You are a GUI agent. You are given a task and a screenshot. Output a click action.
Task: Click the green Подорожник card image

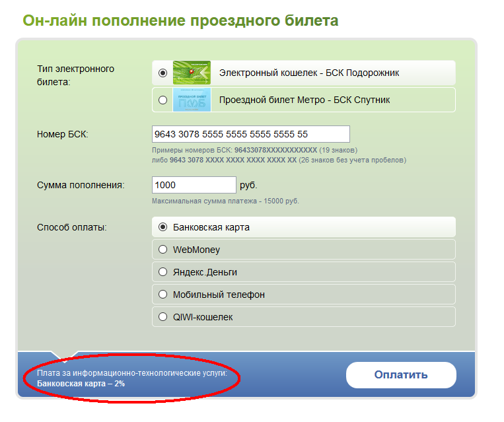click(192, 73)
